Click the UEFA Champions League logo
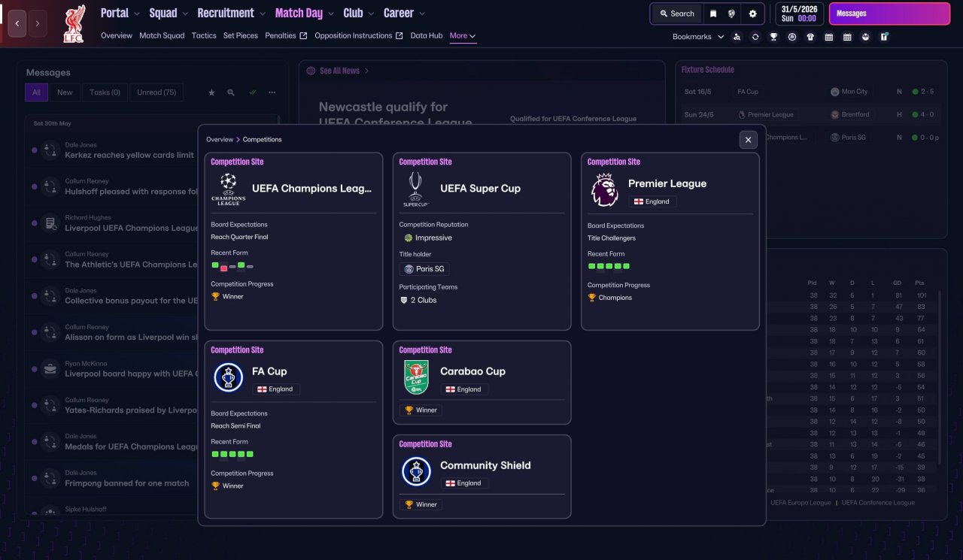 (228, 189)
